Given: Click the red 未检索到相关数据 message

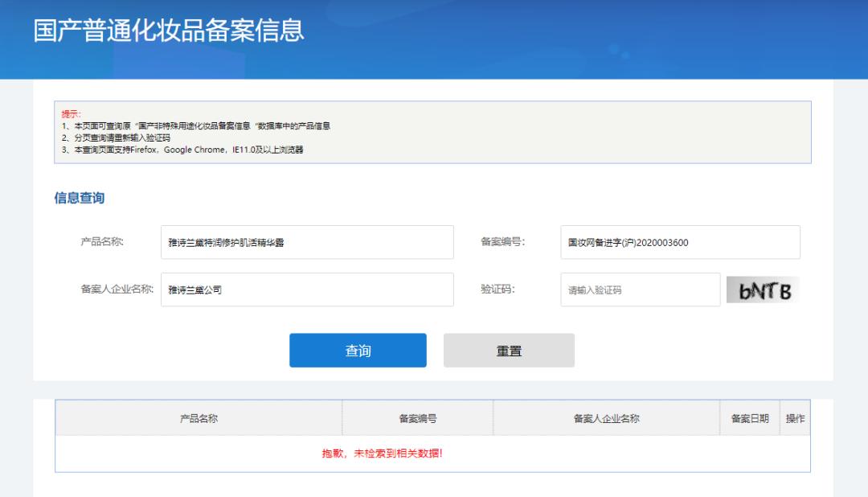Looking at the screenshot, I should (383, 454).
